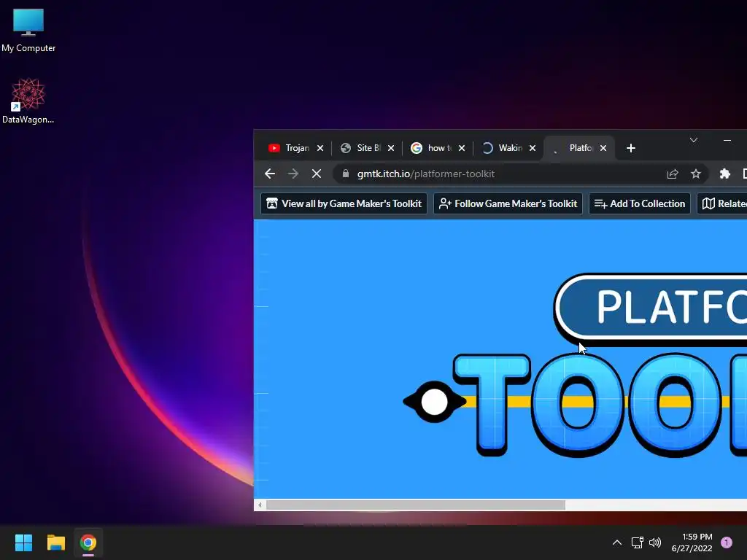This screenshot has height=560, width=747.
Task: Open the tab search chevron
Action: tap(694, 140)
